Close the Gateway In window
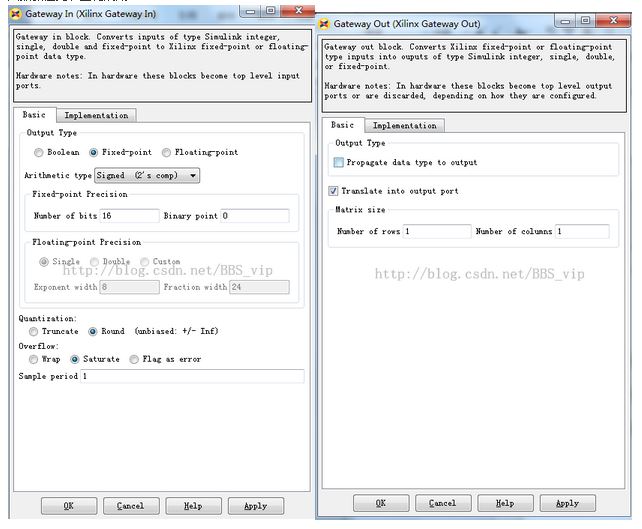Screen dimensions: 642x529 (x=298, y=11)
